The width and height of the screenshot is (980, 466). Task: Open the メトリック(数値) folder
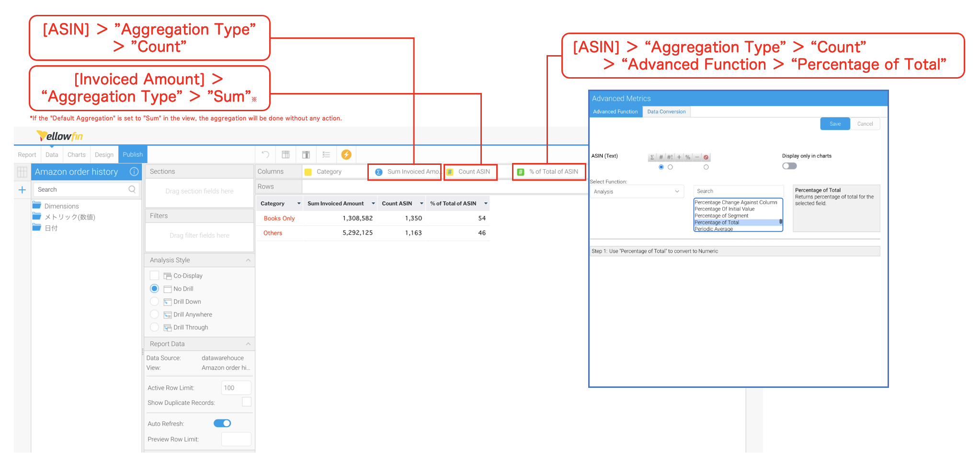click(37, 216)
